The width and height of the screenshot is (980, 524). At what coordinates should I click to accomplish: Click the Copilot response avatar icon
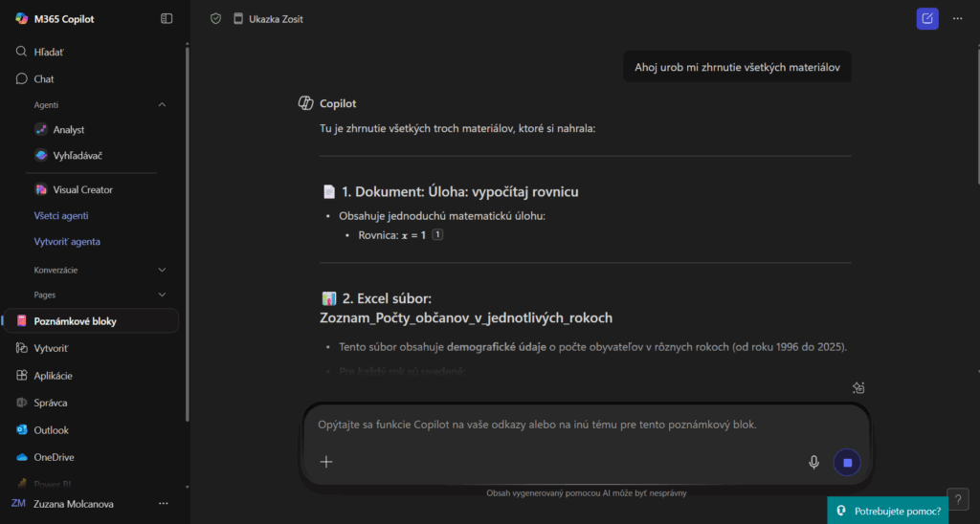point(305,103)
